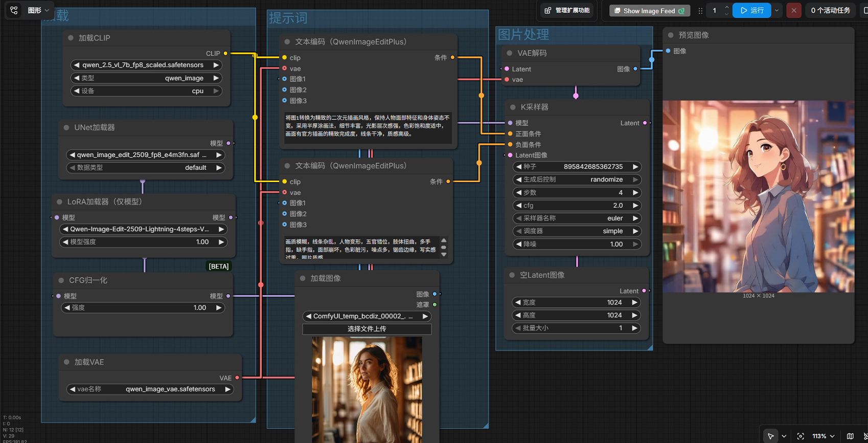This screenshot has width=868, height=443.
Task: Click the negative prompt box scrollbar
Action: pos(444,247)
